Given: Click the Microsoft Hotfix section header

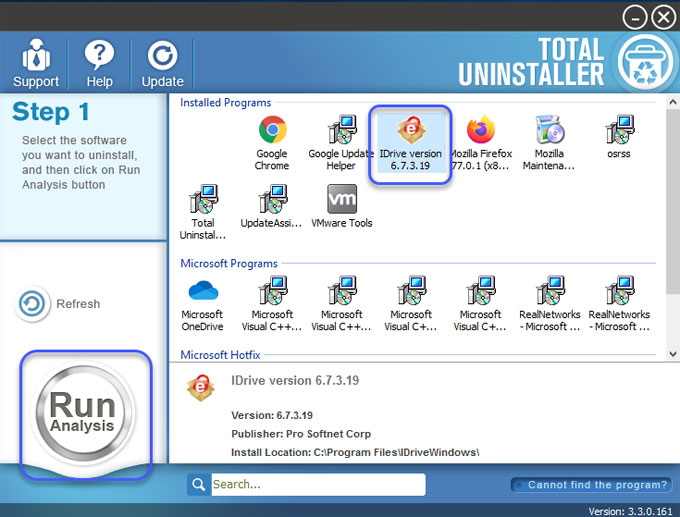Looking at the screenshot, I should [x=220, y=355].
